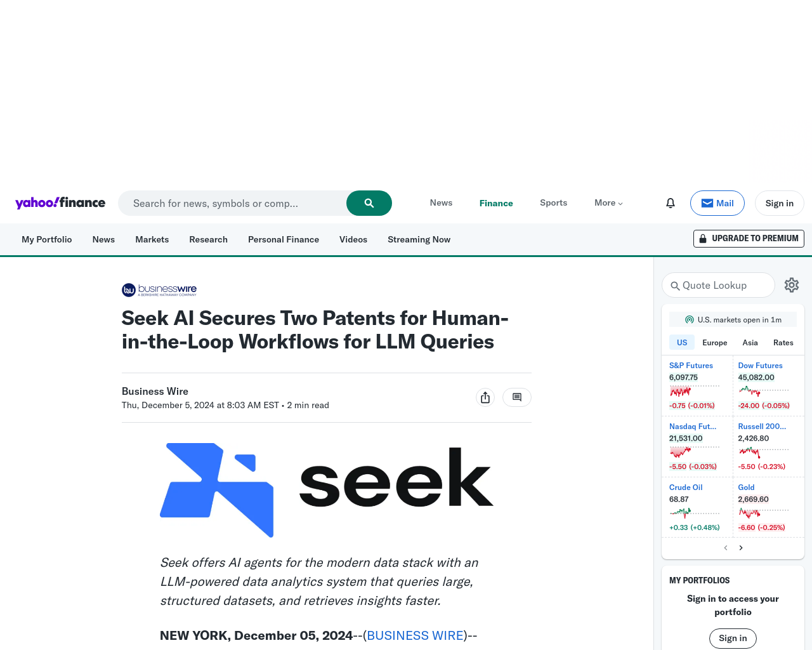This screenshot has height=650, width=812.
Task: Open the article comments icon
Action: (x=516, y=397)
